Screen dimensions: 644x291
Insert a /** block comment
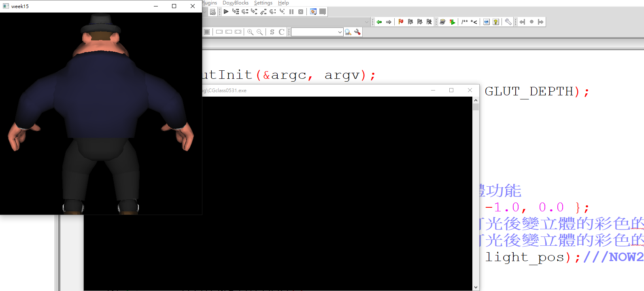(465, 22)
